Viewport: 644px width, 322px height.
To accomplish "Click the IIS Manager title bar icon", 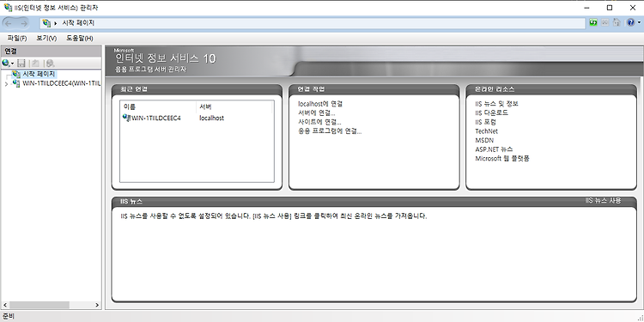I will point(8,8).
